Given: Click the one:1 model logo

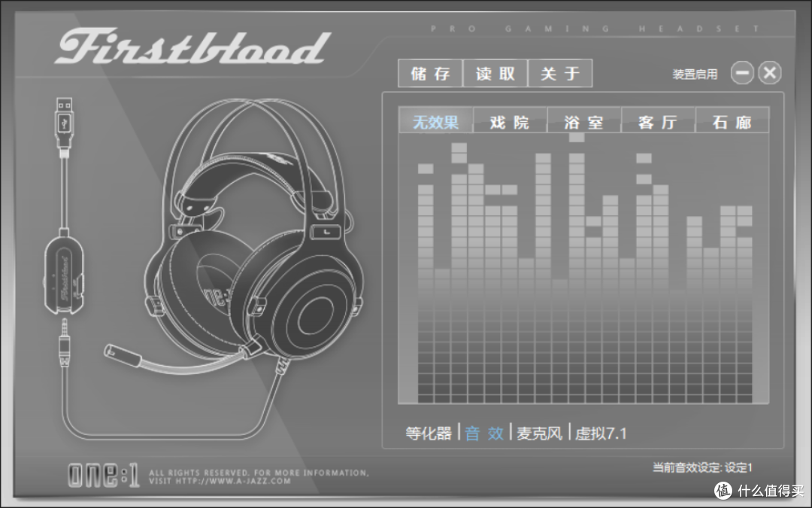Looking at the screenshot, I should (104, 475).
